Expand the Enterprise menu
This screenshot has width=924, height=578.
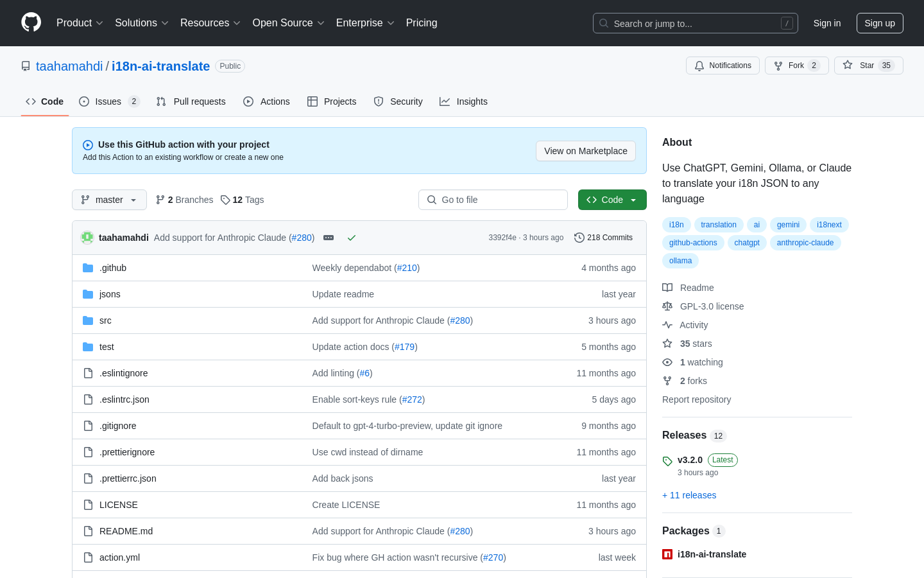365,22
